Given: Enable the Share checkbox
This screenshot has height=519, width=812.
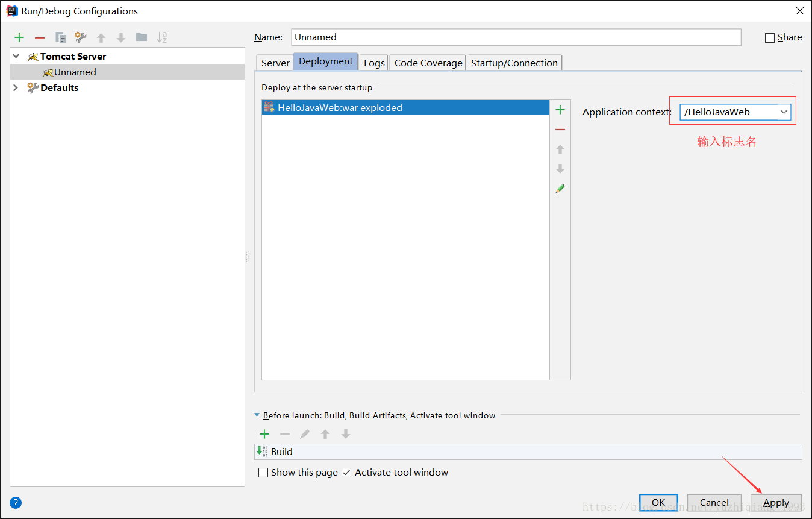Looking at the screenshot, I should click(770, 38).
